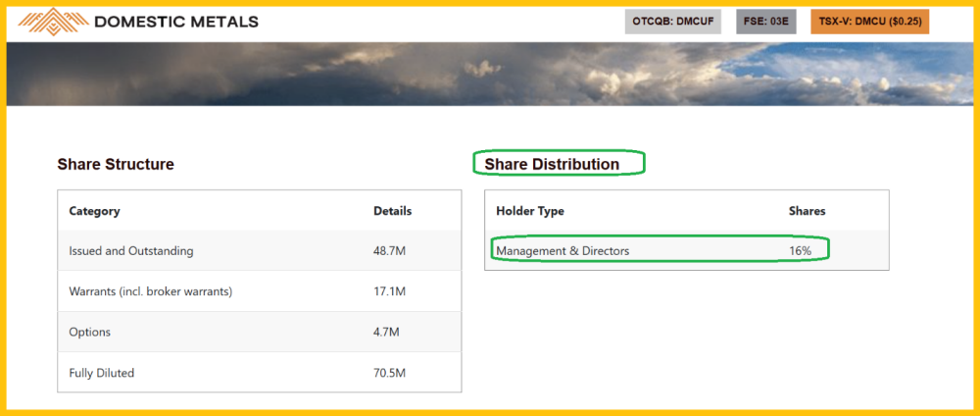Select the Issued and Outstanding row label
Screen dimensions: 980x416
coord(131,251)
